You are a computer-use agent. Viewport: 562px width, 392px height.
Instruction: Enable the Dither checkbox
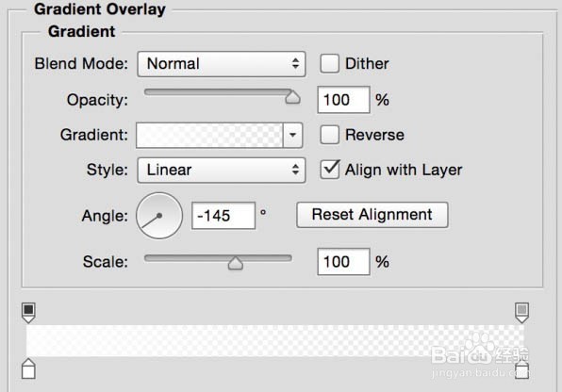coord(329,64)
